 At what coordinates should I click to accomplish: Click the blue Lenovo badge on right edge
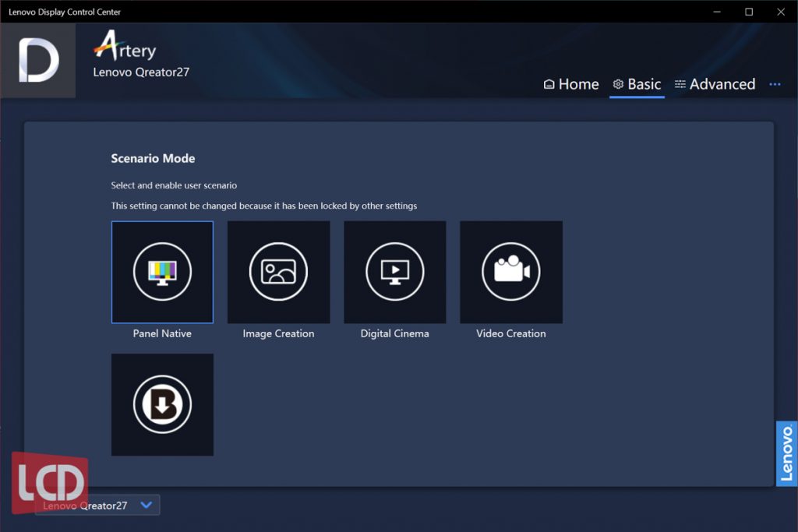click(x=786, y=453)
